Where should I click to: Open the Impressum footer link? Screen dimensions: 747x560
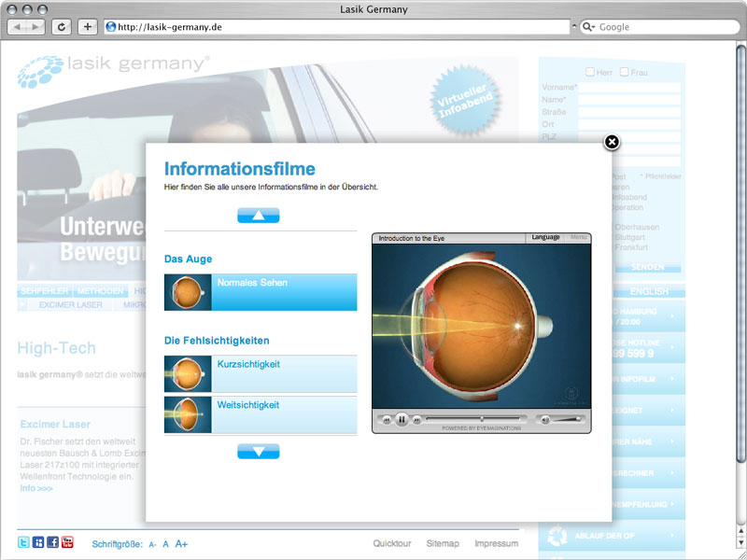(497, 543)
